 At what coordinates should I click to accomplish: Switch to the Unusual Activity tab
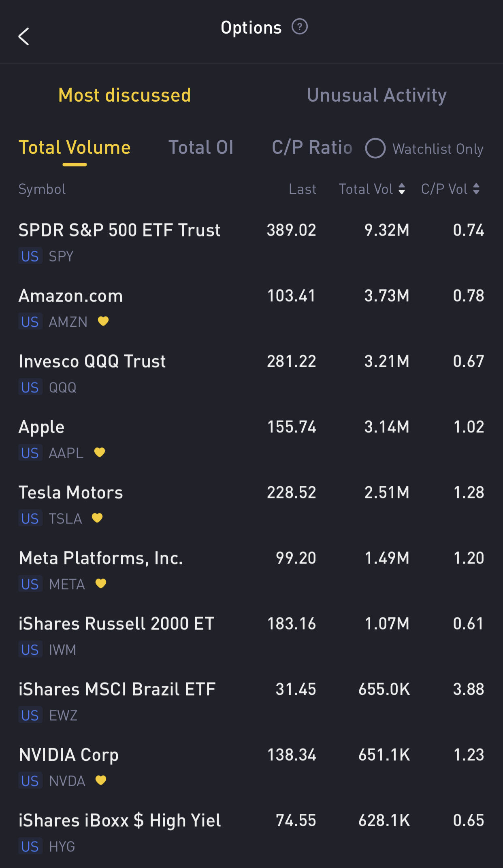pos(377,96)
